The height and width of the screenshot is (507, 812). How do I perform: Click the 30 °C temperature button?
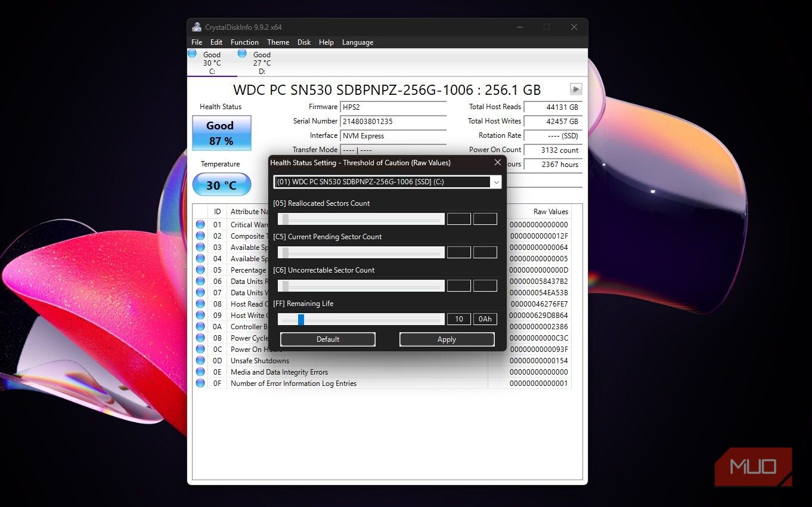221,185
